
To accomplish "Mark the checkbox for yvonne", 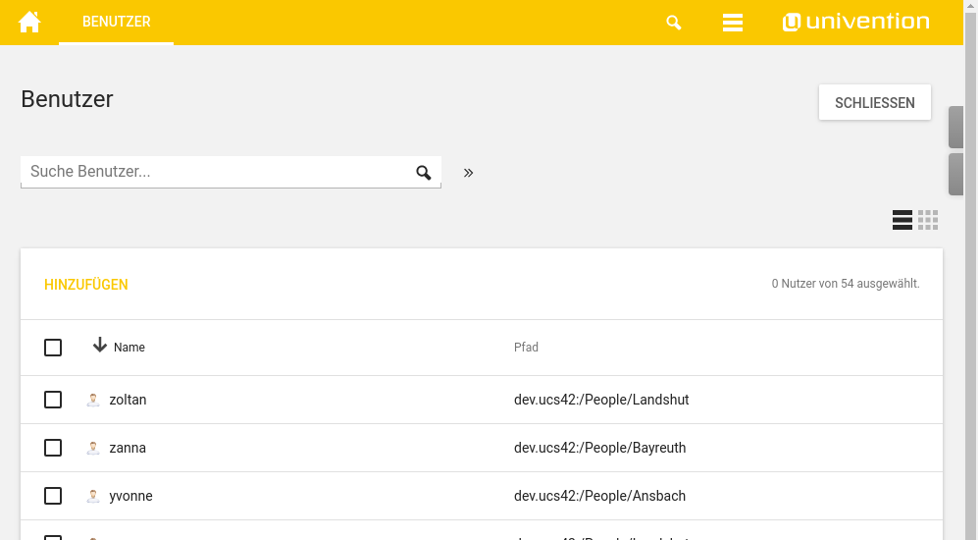I will [53, 496].
